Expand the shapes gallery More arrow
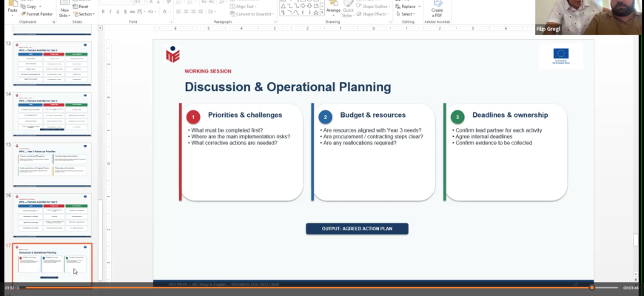 click(x=322, y=13)
